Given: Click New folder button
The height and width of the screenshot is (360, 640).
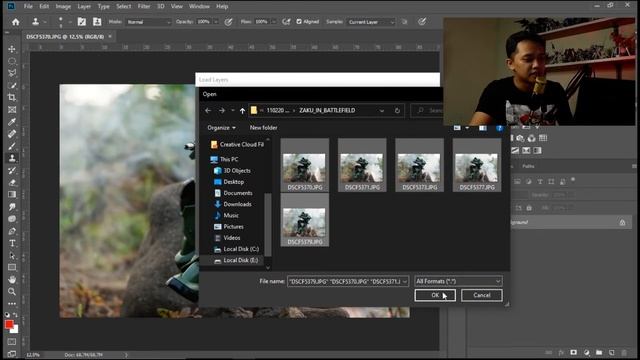Looking at the screenshot, I should pyautogui.click(x=263, y=128).
